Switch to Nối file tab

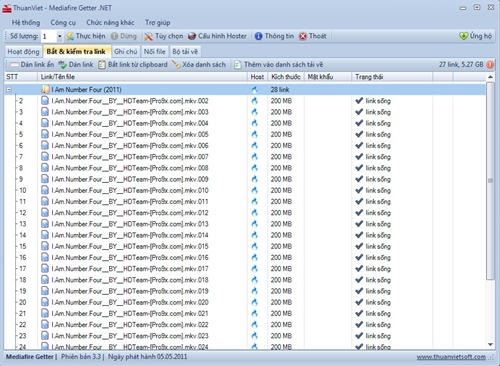pos(155,52)
